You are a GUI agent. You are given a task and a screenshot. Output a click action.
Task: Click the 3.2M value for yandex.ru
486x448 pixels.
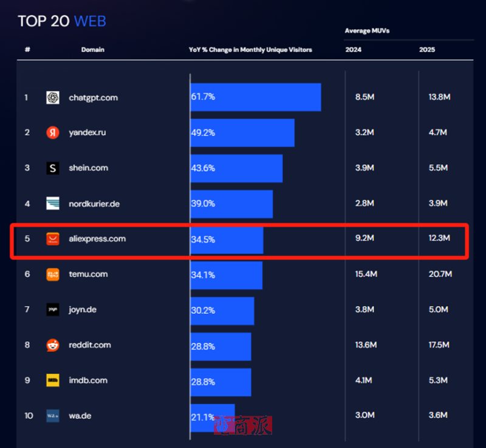coord(365,132)
